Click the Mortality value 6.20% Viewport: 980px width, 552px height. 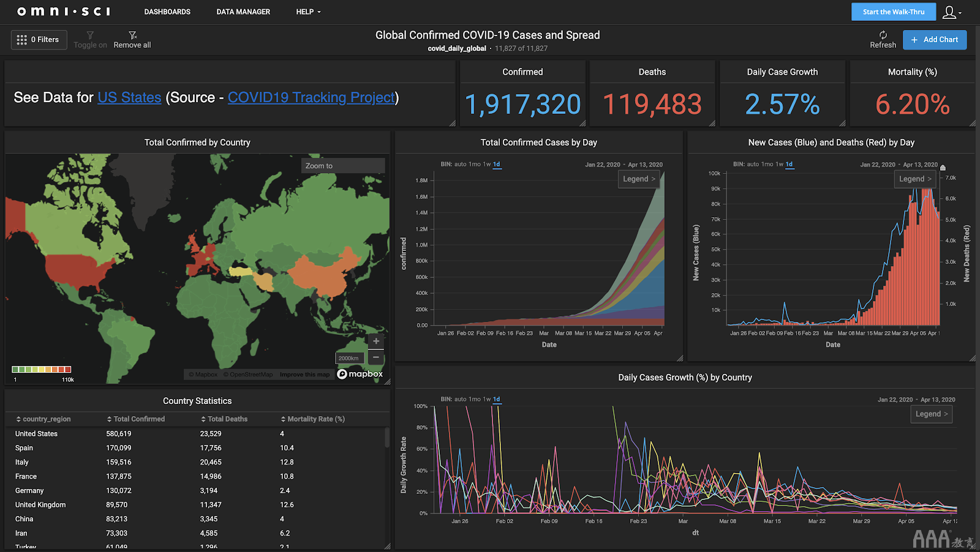click(x=913, y=105)
